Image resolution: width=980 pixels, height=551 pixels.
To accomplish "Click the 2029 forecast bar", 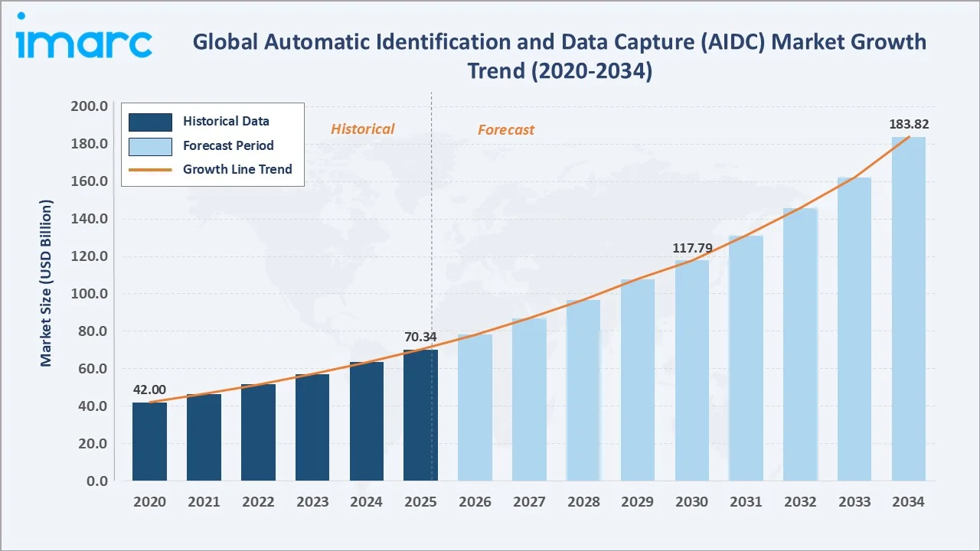I will point(638,380).
